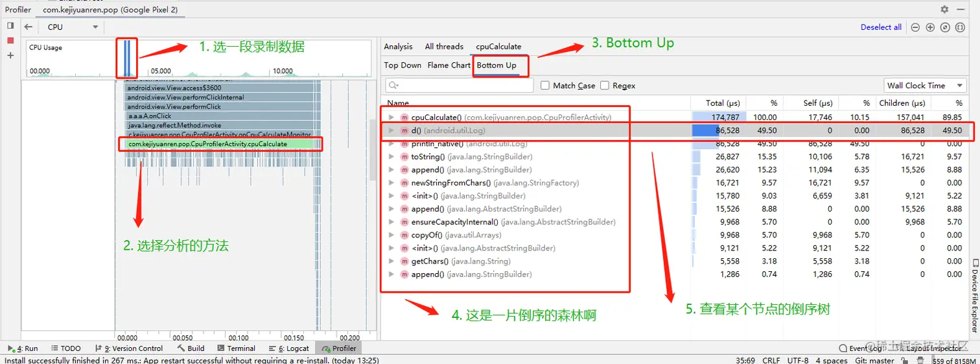
Task: Sort by the Name column header
Action: [x=398, y=103]
